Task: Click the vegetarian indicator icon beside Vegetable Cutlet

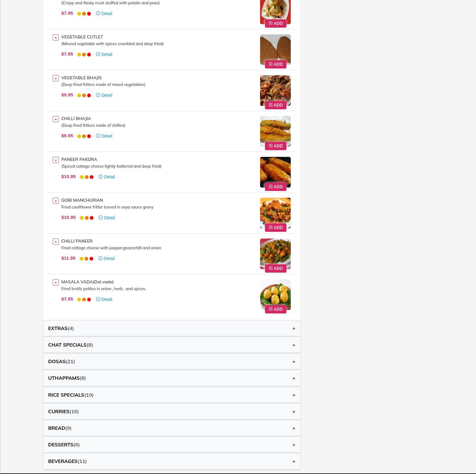Action: coord(56,37)
